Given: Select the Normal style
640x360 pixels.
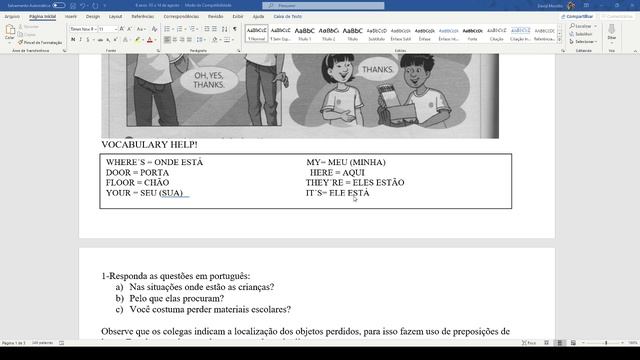Looking at the screenshot, I should [x=256, y=33].
